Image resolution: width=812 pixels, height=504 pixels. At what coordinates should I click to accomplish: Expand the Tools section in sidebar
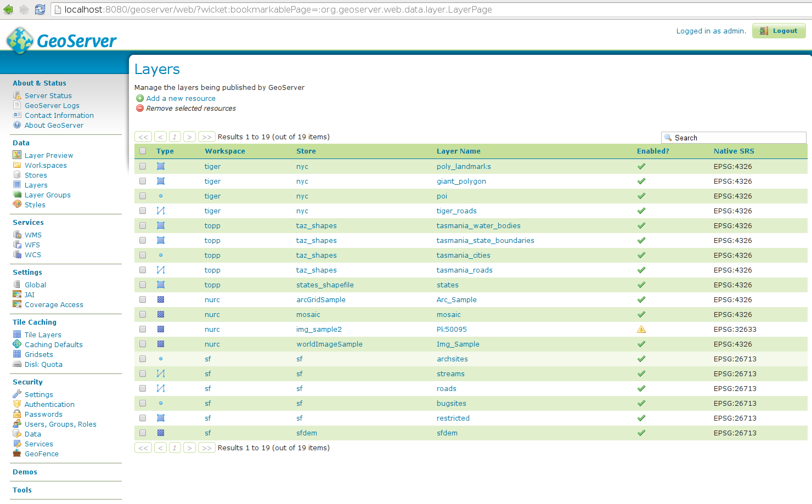tap(22, 490)
